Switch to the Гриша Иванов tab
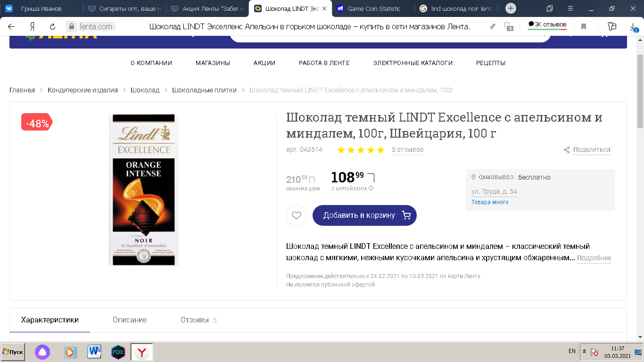This screenshot has height=362, width=644. pos(41,8)
